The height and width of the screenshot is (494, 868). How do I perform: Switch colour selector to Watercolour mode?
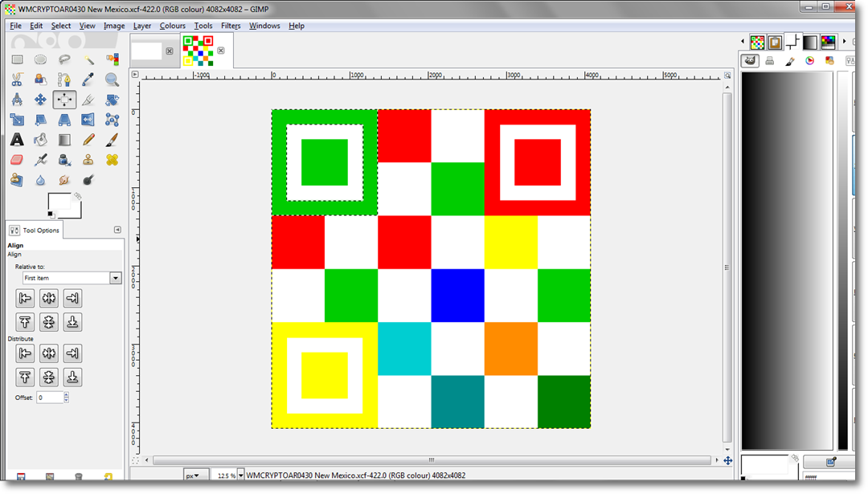790,61
